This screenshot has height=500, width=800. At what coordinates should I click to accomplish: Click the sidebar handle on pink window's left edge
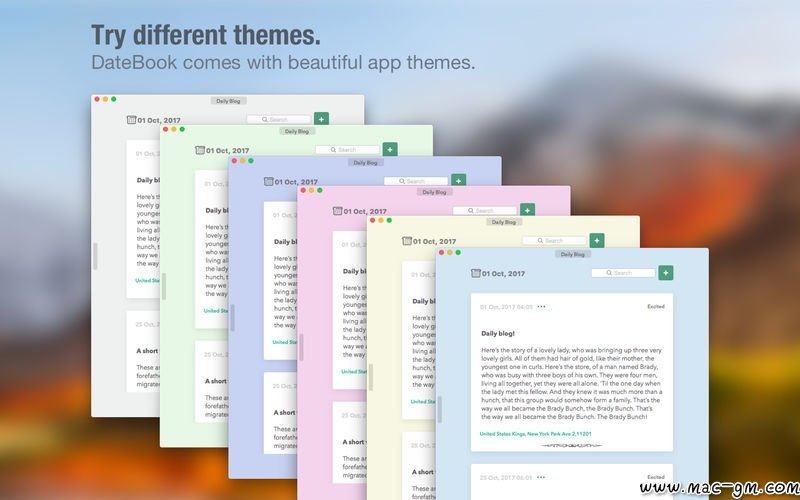coord(302,347)
